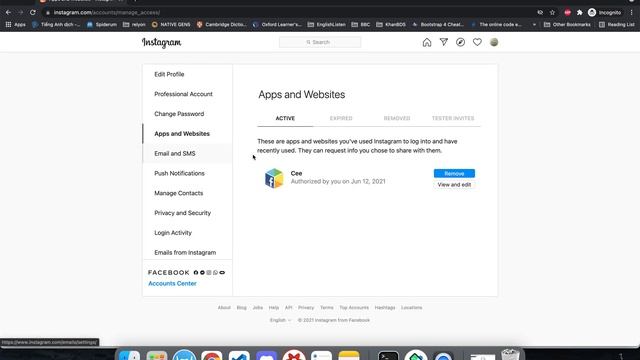640x360 pixels.
Task: Open the profile avatar menu
Action: pyautogui.click(x=494, y=42)
